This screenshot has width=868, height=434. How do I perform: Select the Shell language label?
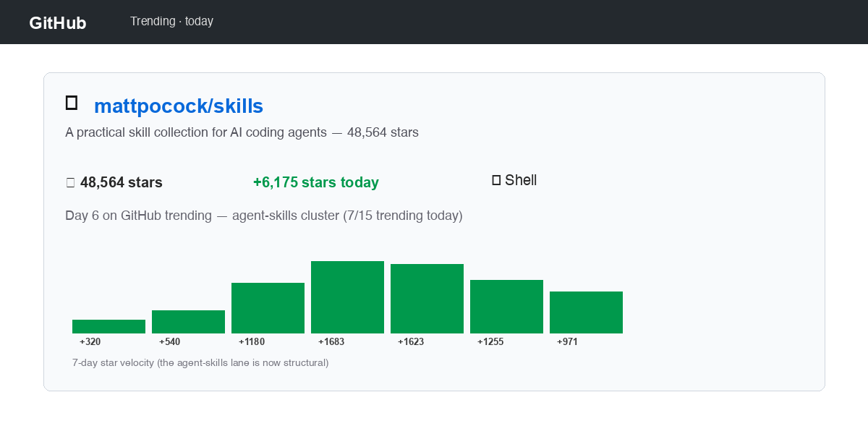(x=521, y=180)
